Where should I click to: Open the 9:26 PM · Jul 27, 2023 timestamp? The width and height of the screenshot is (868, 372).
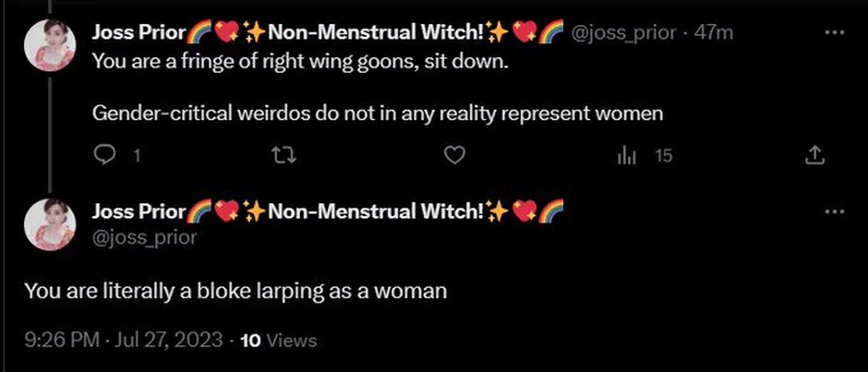[x=125, y=339]
